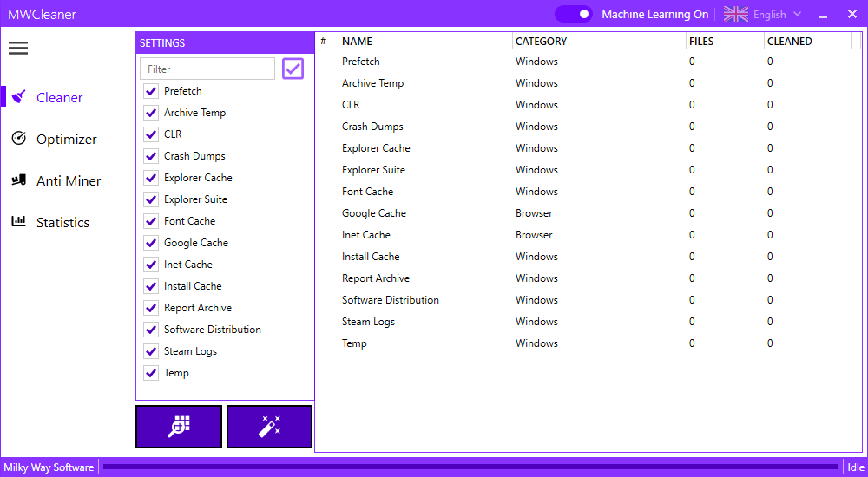Click the progress bar in status bar
868x477 pixels.
tap(470, 467)
